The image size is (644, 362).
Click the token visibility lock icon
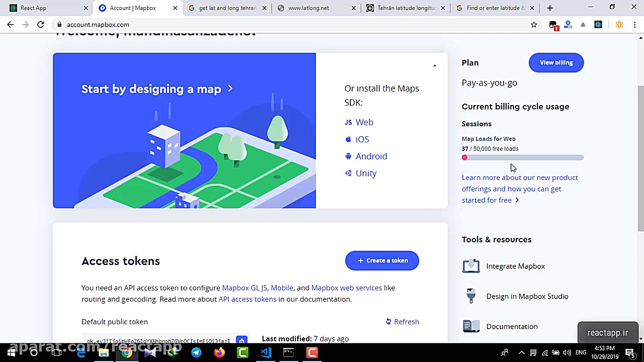point(242,340)
